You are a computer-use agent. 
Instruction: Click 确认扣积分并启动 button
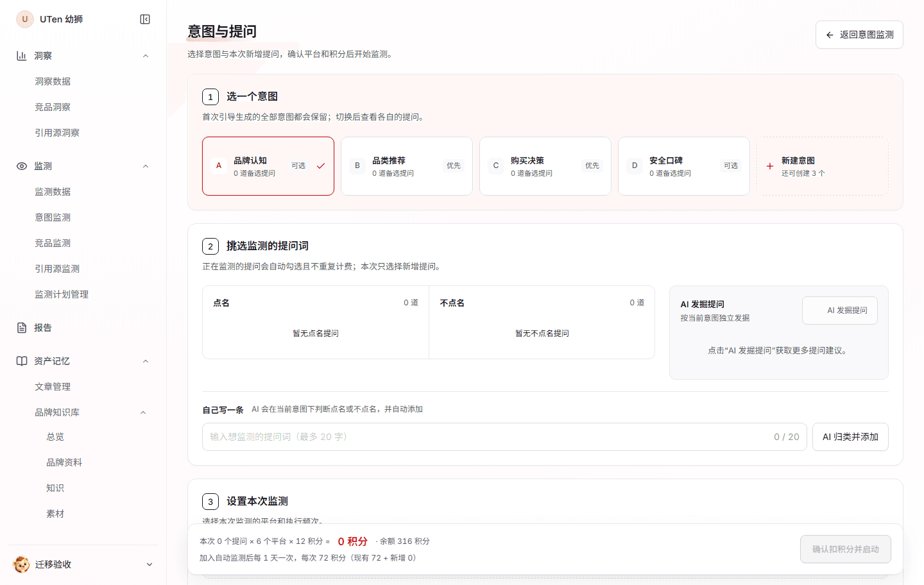pos(846,549)
